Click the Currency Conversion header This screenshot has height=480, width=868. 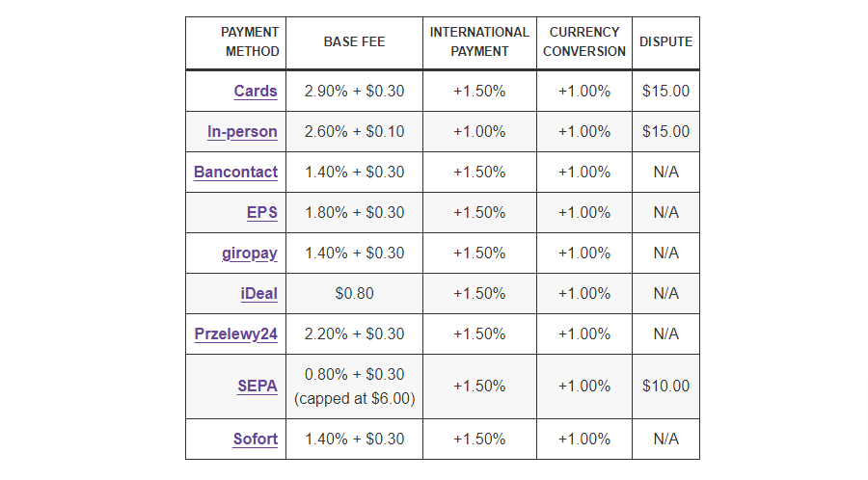583,42
